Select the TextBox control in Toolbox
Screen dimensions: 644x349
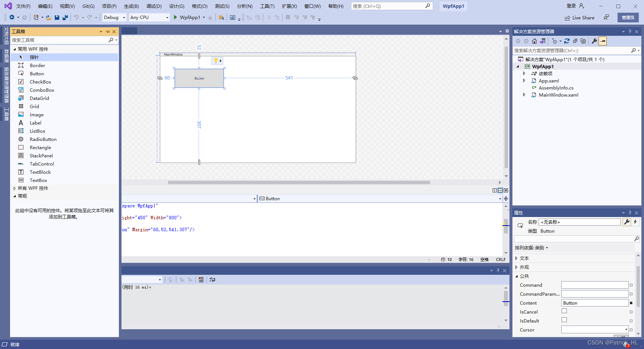[64, 180]
